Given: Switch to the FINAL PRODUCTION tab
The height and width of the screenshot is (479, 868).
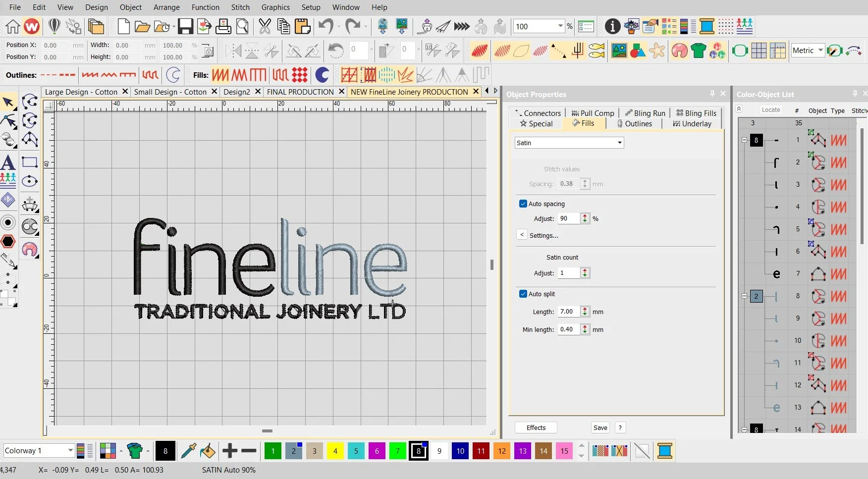Looking at the screenshot, I should [300, 92].
